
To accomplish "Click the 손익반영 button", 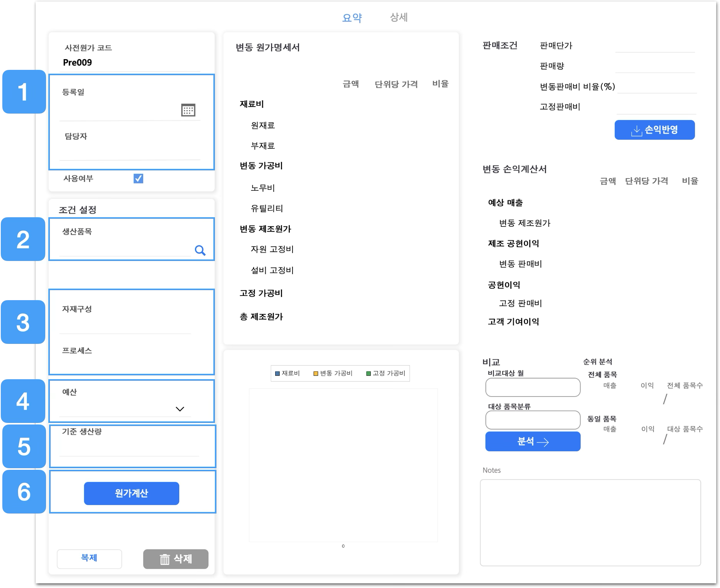I will pyautogui.click(x=655, y=130).
